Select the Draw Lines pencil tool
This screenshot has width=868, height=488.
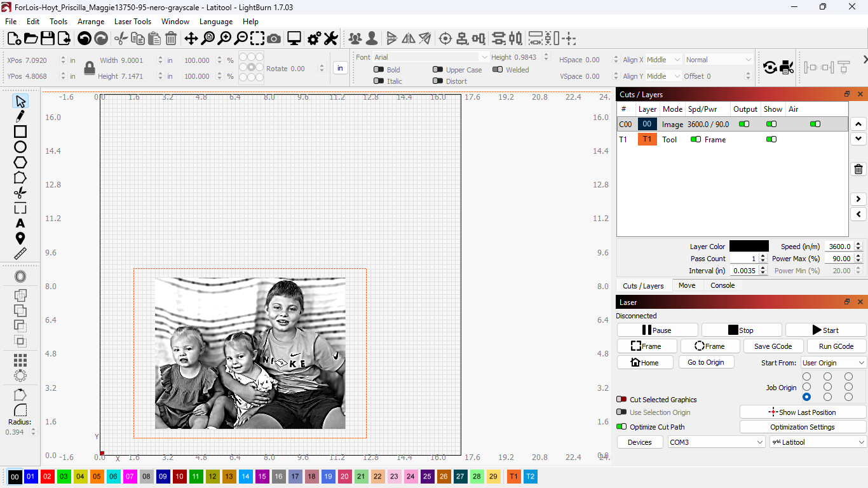20,116
